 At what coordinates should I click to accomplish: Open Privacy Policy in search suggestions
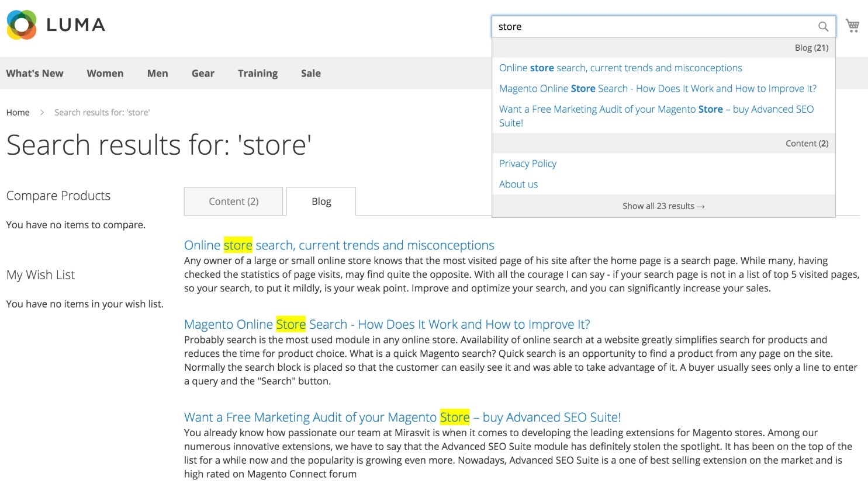coord(527,164)
